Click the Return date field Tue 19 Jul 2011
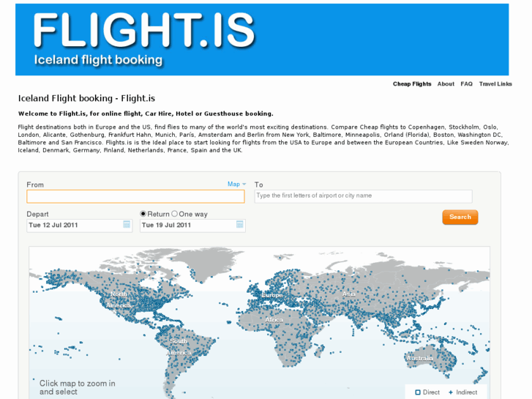Screen dimensions: 532x399 [x=192, y=225]
